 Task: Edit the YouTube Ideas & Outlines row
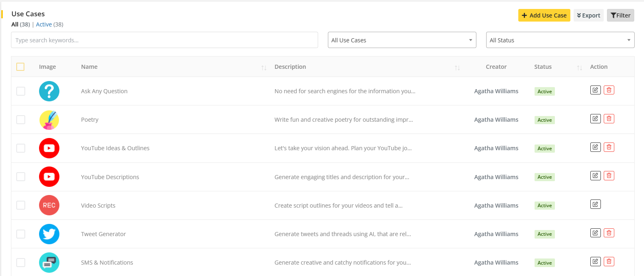coord(595,147)
